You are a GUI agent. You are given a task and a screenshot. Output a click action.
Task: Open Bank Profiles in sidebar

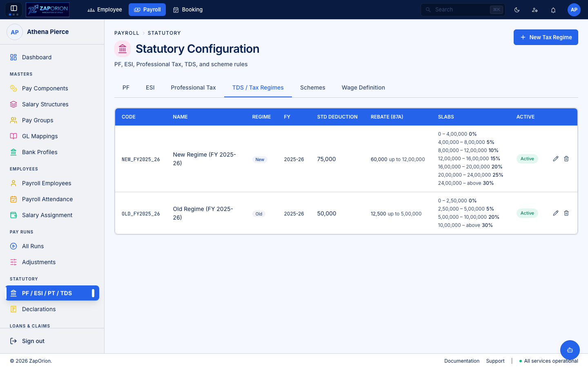coord(52,152)
